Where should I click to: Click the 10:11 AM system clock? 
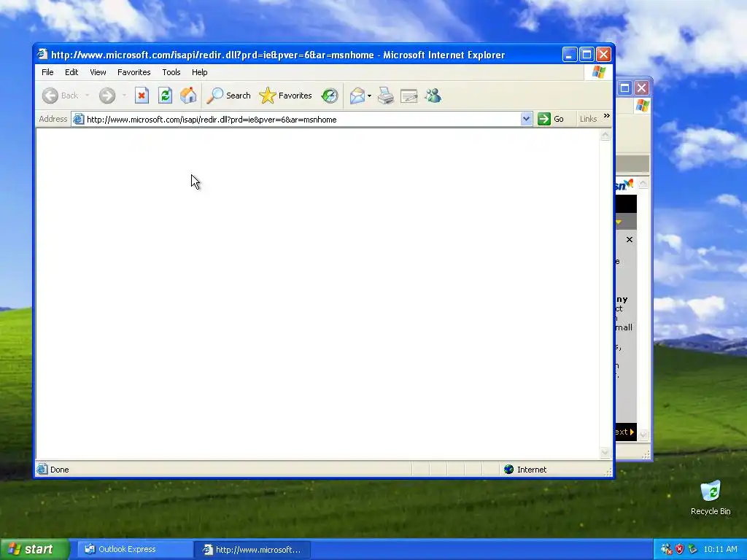720,549
